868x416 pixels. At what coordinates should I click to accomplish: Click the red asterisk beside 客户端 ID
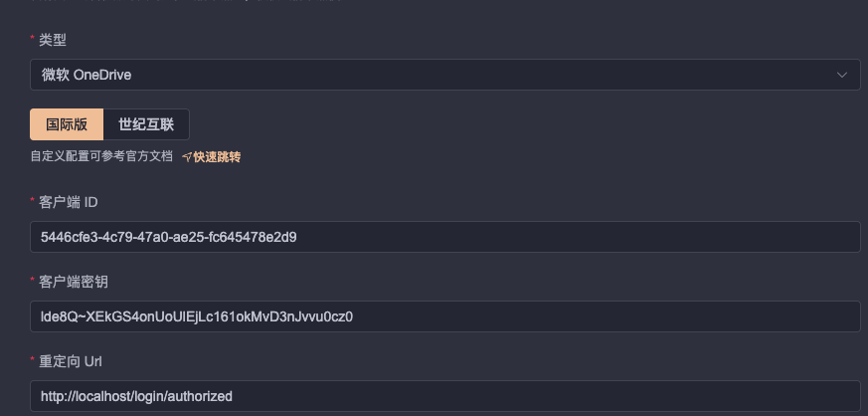33,202
